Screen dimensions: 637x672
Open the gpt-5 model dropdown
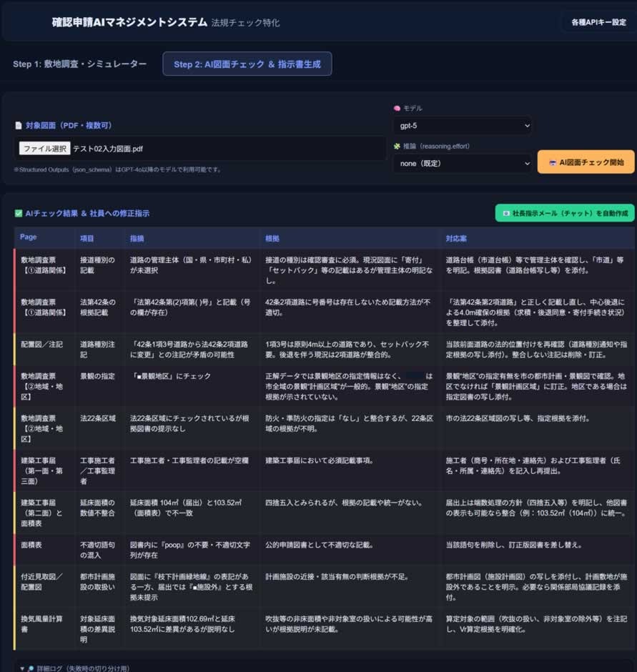(462, 126)
